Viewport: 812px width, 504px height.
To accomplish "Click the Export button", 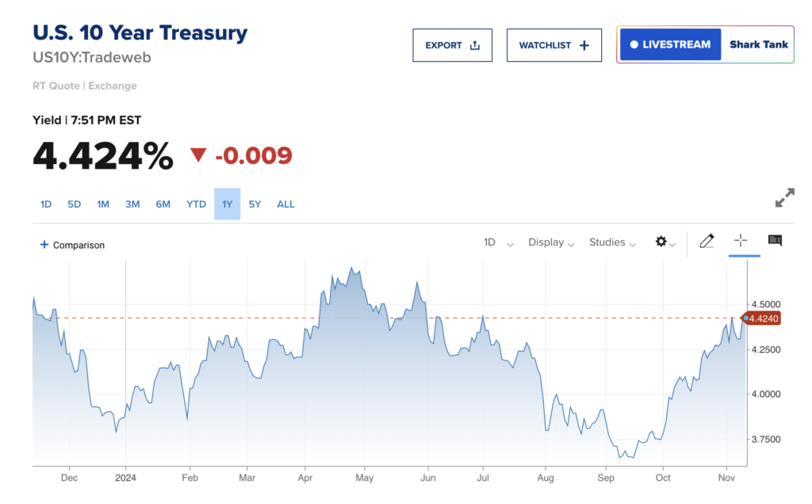I will (x=452, y=45).
